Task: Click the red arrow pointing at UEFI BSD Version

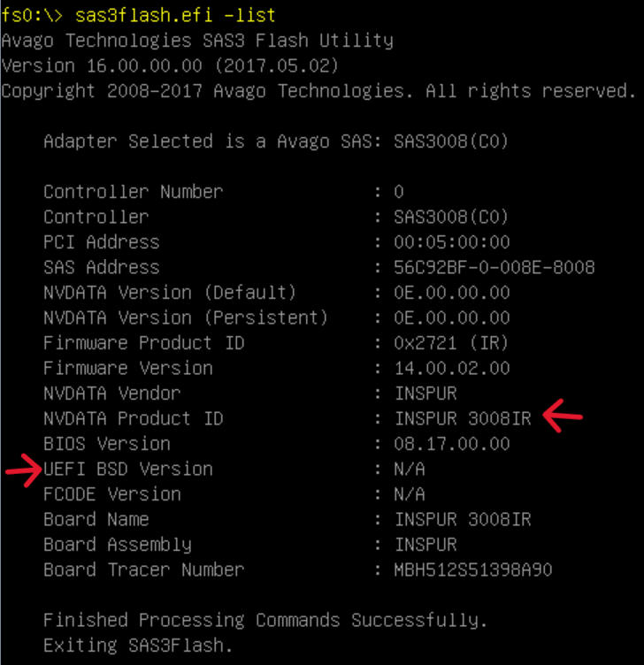Action: 24,469
